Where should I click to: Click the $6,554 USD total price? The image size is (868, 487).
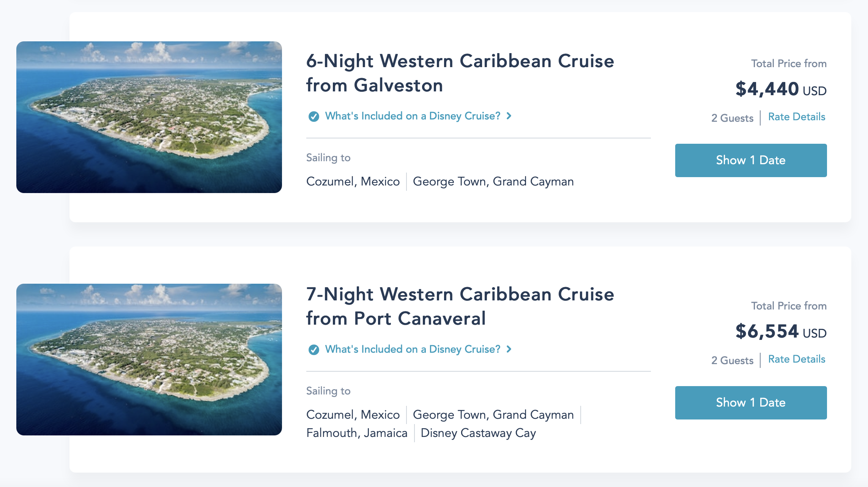pos(780,331)
